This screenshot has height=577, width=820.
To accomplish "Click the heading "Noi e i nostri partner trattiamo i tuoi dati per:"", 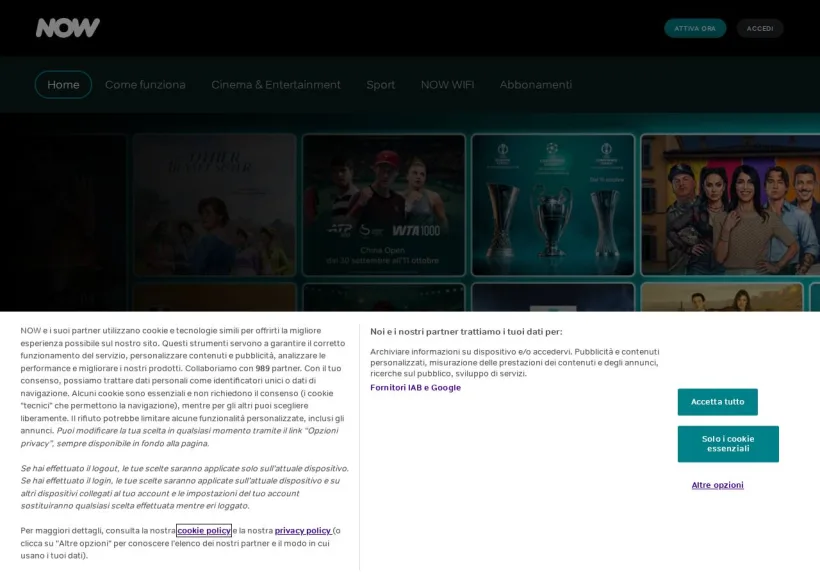I will click(x=466, y=332).
